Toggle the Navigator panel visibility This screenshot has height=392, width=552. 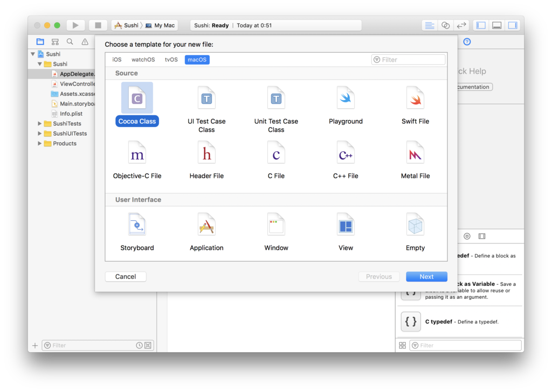click(481, 25)
